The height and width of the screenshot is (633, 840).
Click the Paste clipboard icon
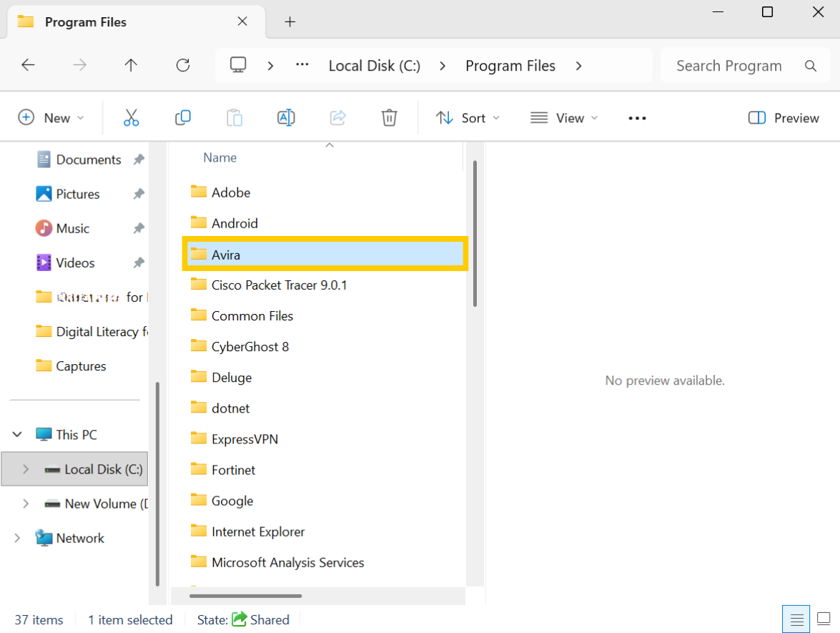[x=234, y=117]
